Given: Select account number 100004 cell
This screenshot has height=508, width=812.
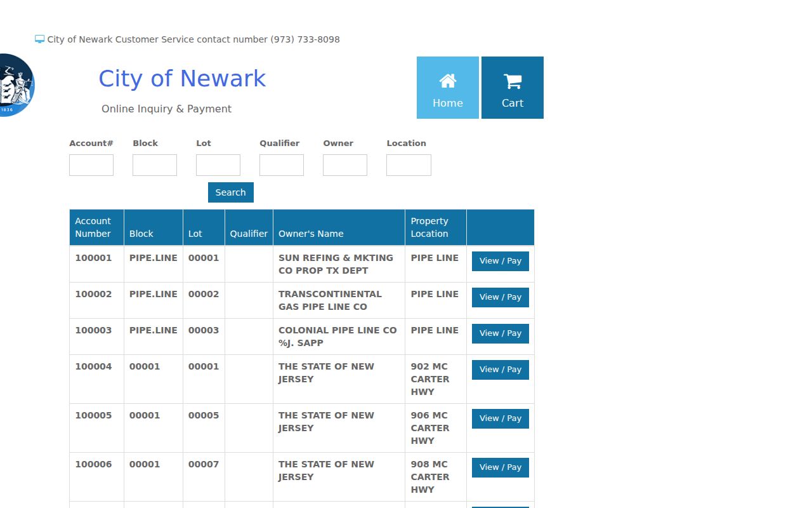Looking at the screenshot, I should pos(96,379).
